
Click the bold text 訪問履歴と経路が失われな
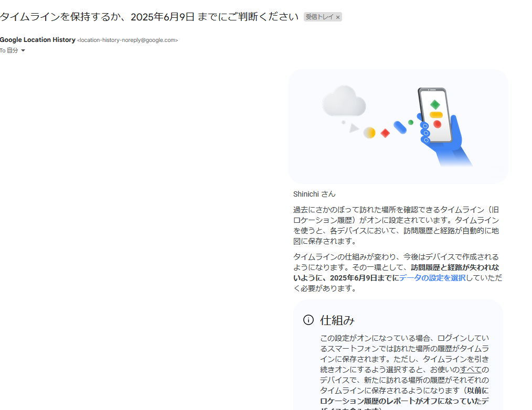pos(455,267)
